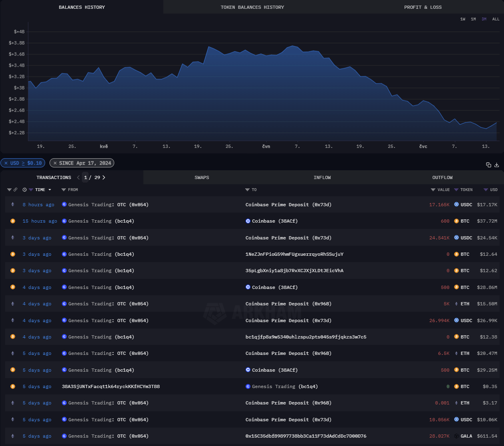Click GALA token icon in $611.54 row
The width and height of the screenshot is (504, 446).
pos(456,436)
